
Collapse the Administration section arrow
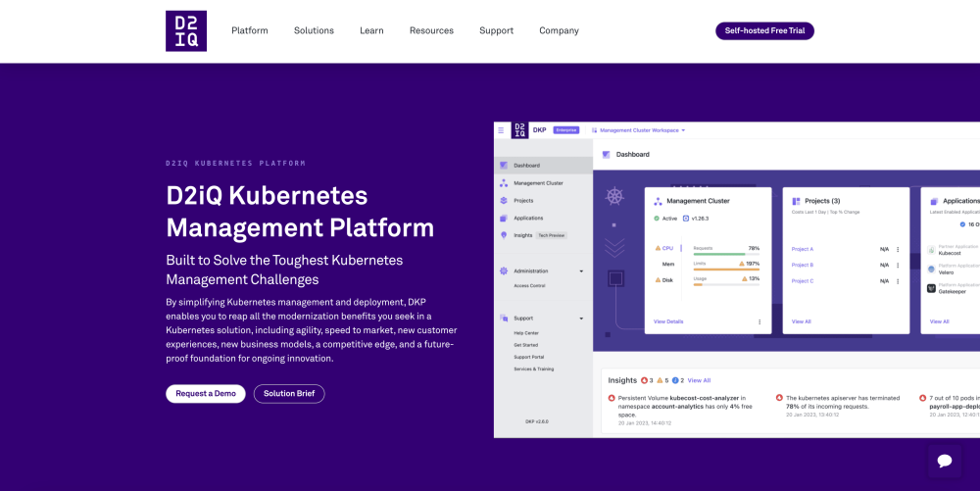pos(581,270)
